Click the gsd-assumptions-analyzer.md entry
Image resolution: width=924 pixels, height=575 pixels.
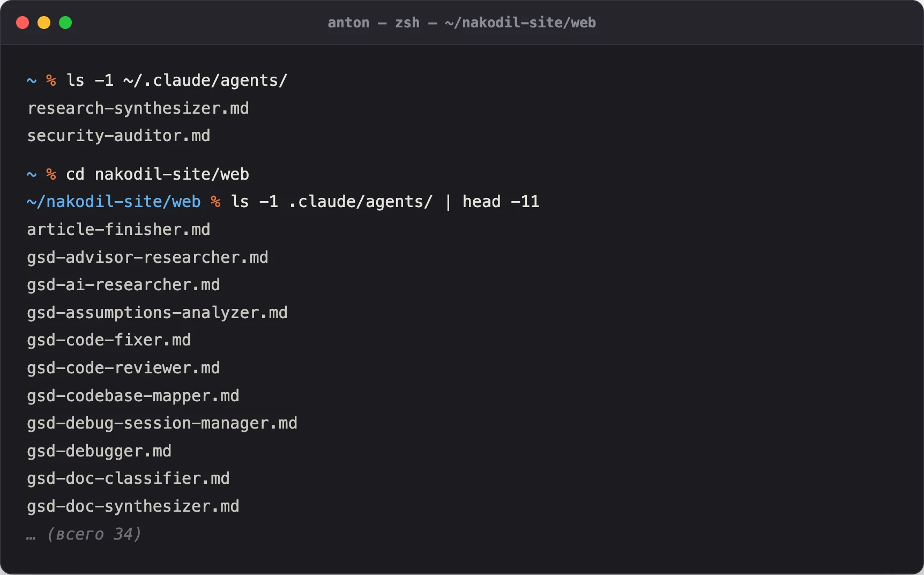158,313
